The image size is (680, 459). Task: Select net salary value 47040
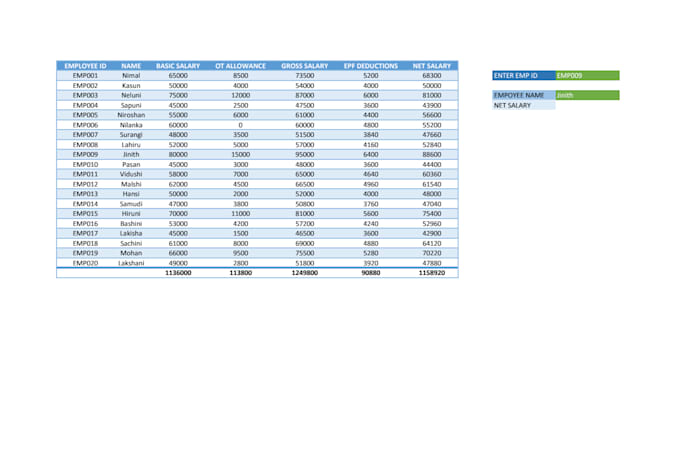point(432,204)
